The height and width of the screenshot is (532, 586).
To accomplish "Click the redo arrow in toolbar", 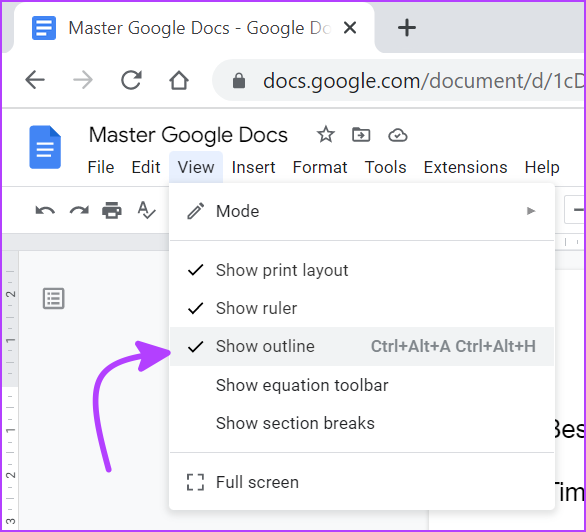I will [79, 211].
